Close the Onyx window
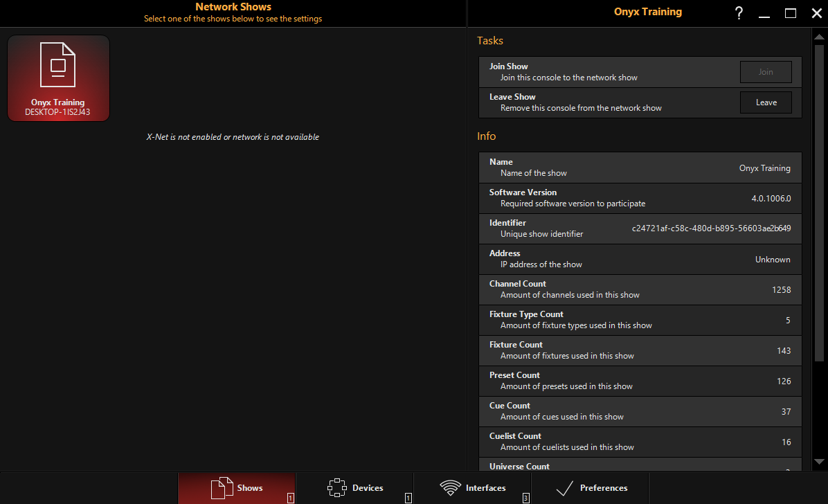This screenshot has width=828, height=504. pyautogui.click(x=816, y=13)
